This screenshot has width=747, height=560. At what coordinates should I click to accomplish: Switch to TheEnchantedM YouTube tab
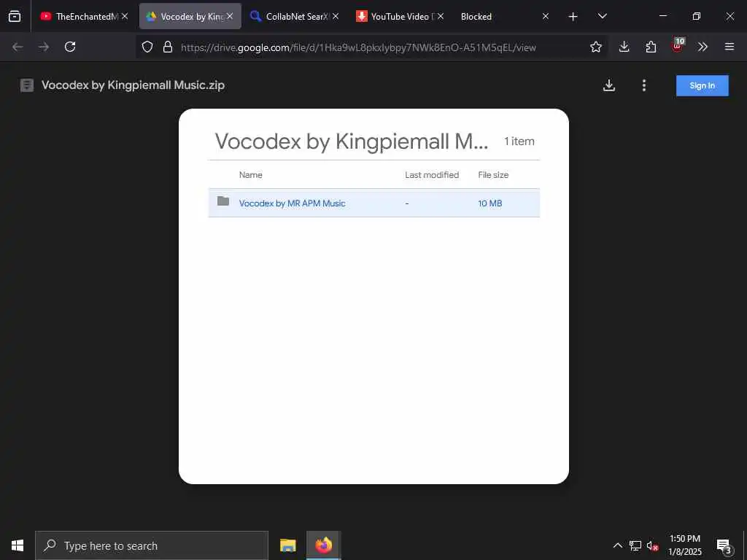click(85, 16)
